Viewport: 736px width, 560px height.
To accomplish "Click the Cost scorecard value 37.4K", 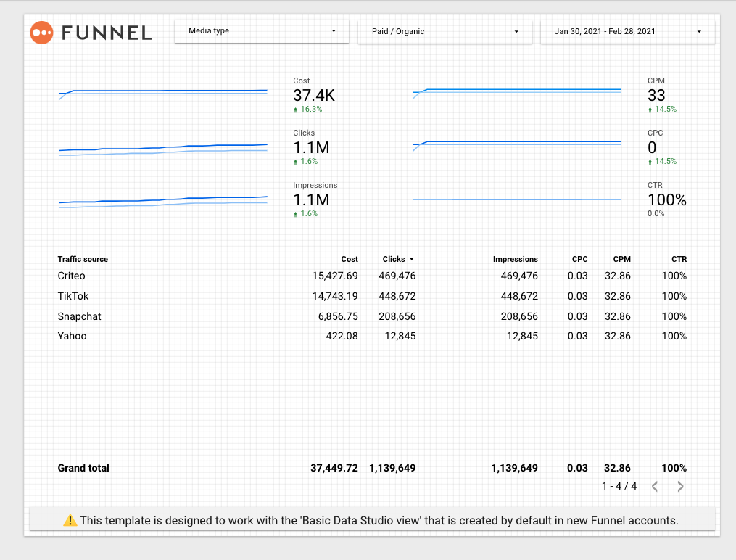I will 314,95.
